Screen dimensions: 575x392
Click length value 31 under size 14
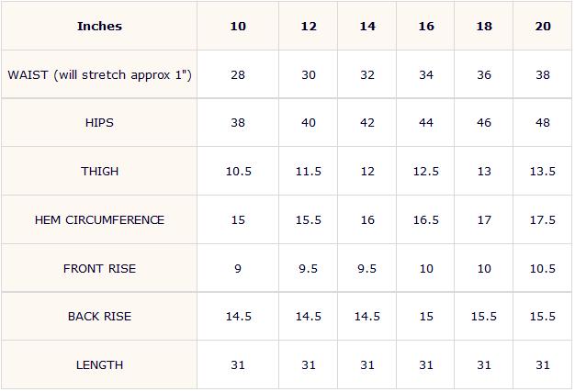click(367, 364)
